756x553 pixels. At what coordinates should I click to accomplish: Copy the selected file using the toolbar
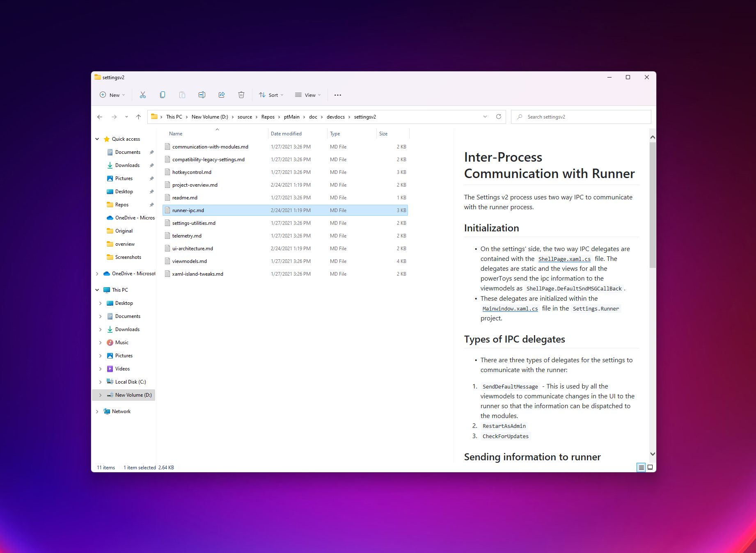click(x=163, y=95)
